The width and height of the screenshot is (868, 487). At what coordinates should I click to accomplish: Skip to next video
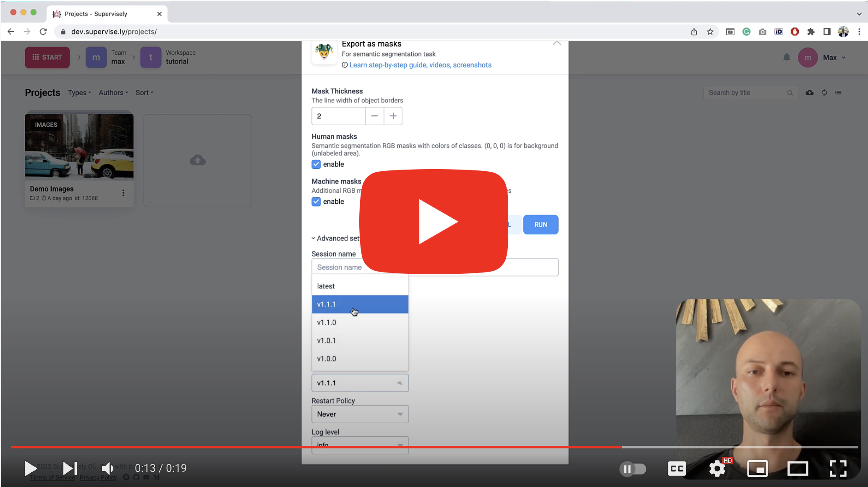(70, 469)
